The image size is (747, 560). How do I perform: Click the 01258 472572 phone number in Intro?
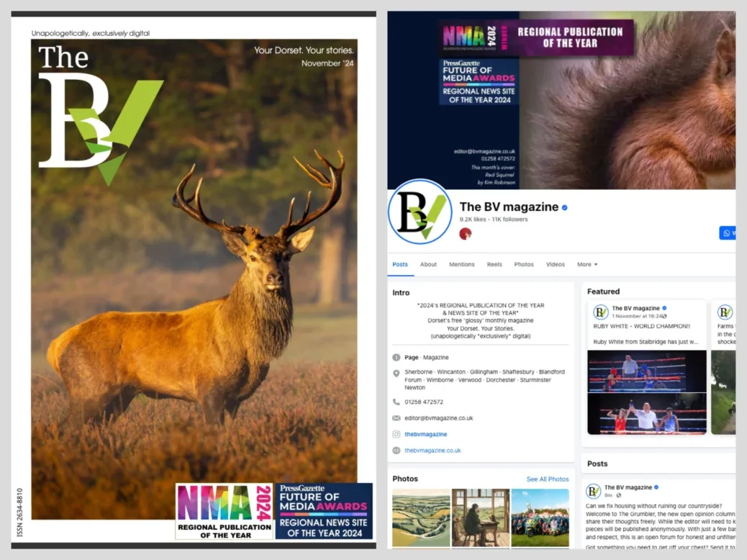(424, 402)
